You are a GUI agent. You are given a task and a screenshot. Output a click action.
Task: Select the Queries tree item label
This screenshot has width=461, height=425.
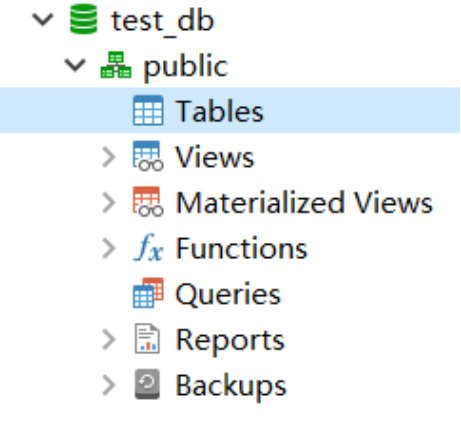click(228, 294)
